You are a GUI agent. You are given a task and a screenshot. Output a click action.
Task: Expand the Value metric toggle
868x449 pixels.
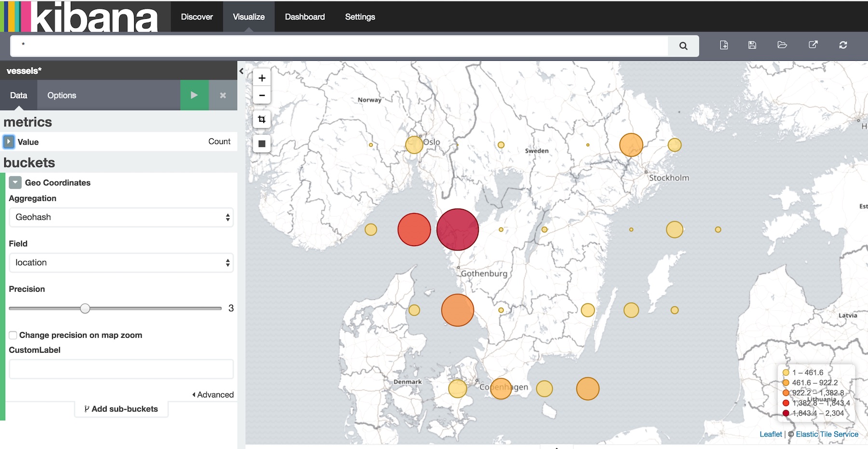coord(9,142)
